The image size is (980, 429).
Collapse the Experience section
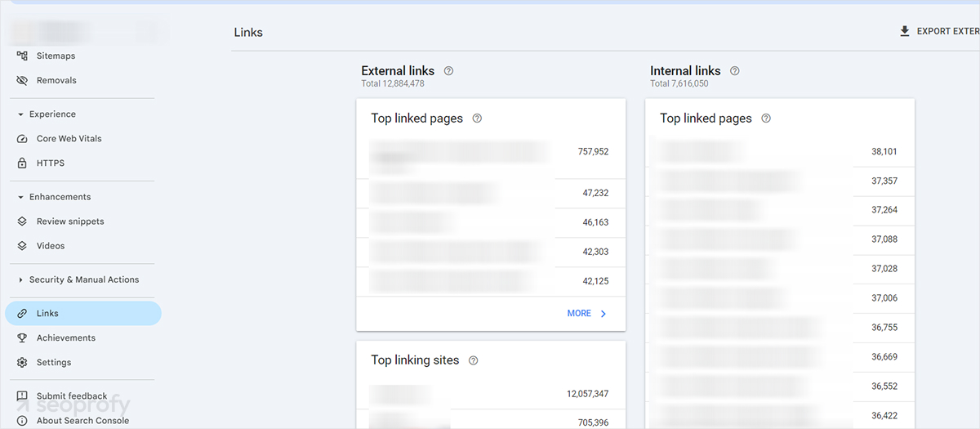20,114
